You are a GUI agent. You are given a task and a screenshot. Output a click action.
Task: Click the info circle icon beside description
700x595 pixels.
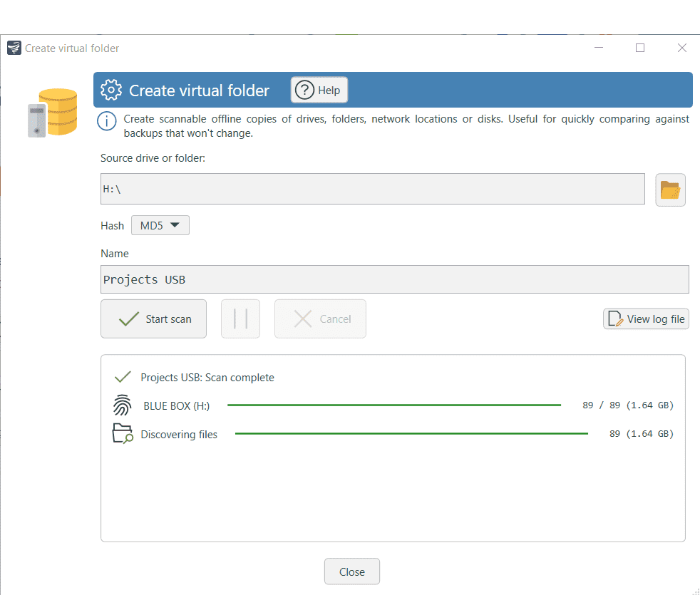click(x=107, y=121)
